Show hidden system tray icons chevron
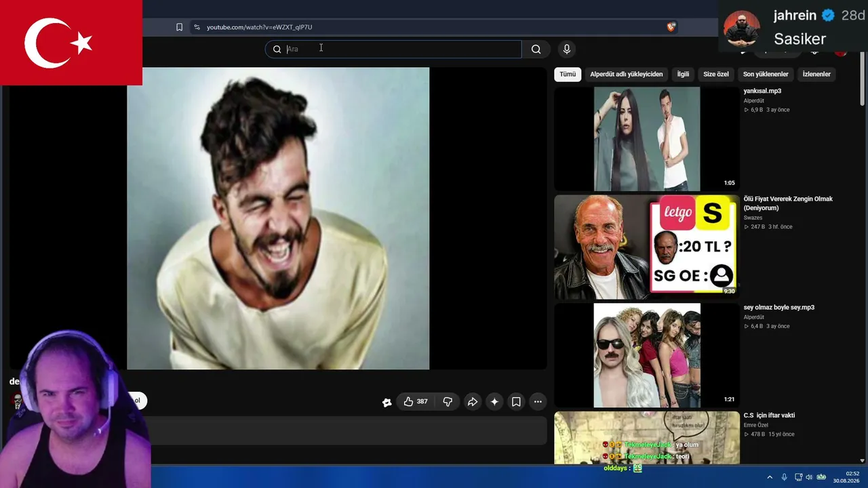The width and height of the screenshot is (868, 488). pos(770,477)
